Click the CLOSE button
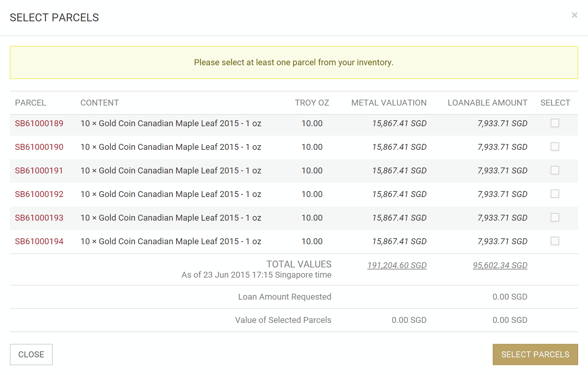 (x=31, y=354)
